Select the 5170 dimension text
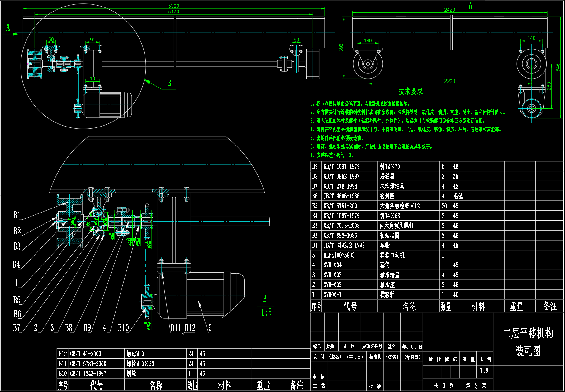This screenshot has width=565, height=392. point(173,12)
